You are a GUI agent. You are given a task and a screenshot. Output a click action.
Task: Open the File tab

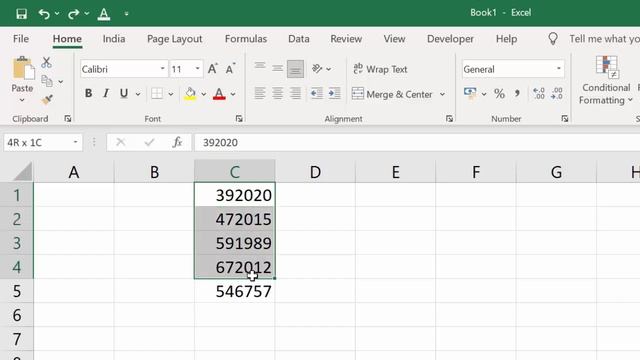point(21,39)
